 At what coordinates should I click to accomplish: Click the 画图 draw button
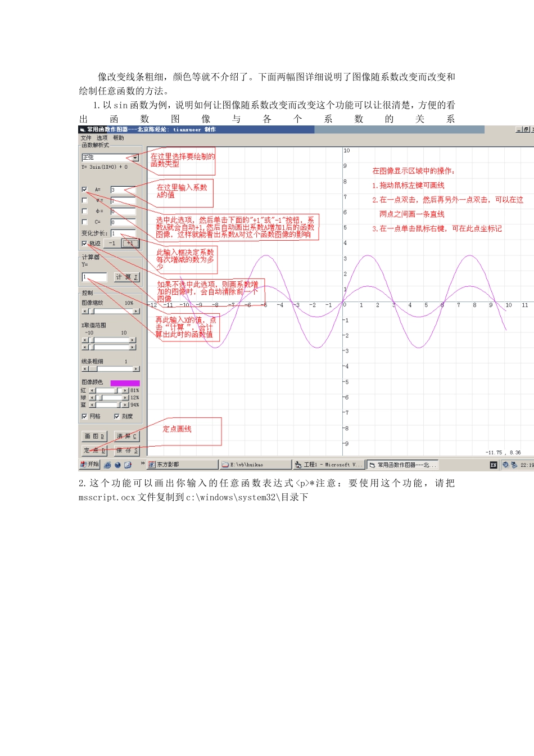(x=94, y=436)
